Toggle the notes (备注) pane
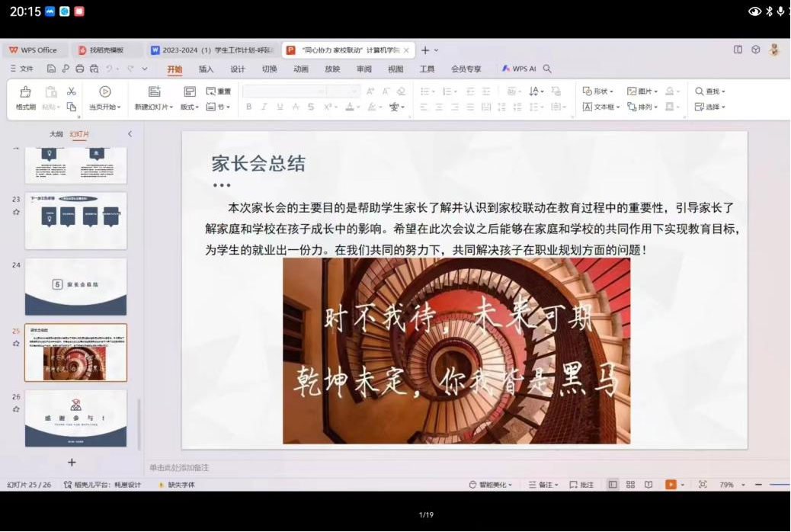 point(545,485)
